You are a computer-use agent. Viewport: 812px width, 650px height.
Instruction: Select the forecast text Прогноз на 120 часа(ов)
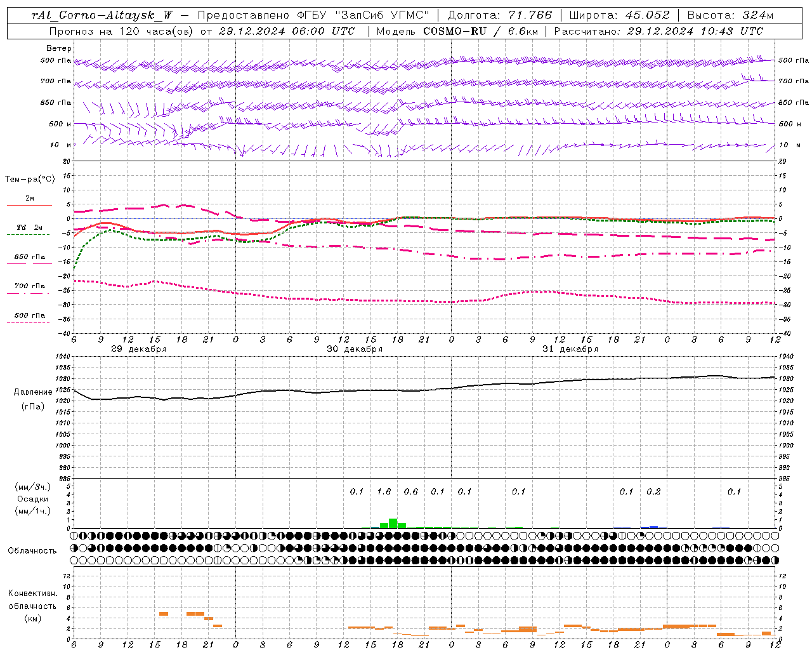(122, 31)
